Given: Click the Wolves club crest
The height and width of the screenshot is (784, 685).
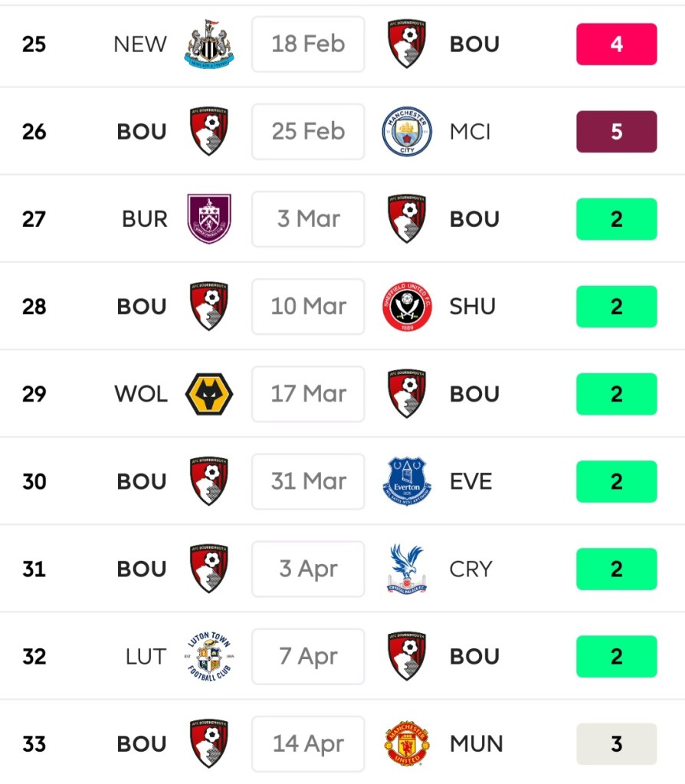Looking at the screenshot, I should coord(209,394).
